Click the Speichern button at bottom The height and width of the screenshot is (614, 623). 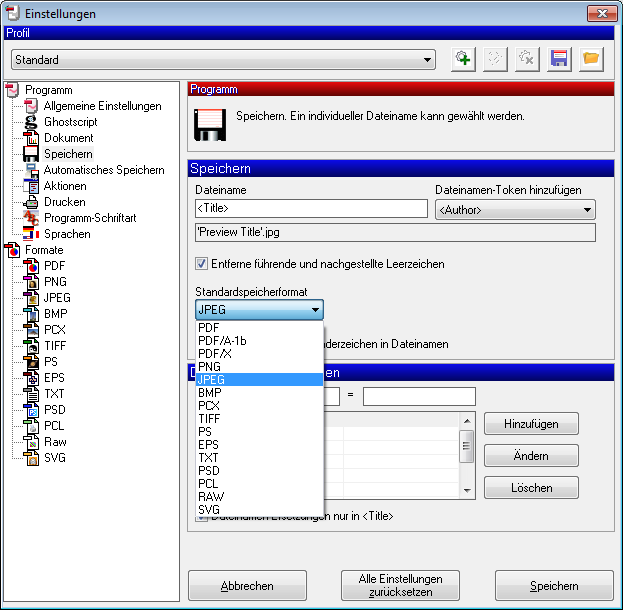pos(554,585)
